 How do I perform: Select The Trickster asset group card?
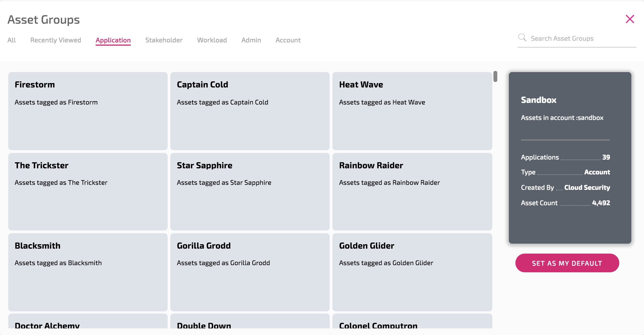[88, 191]
